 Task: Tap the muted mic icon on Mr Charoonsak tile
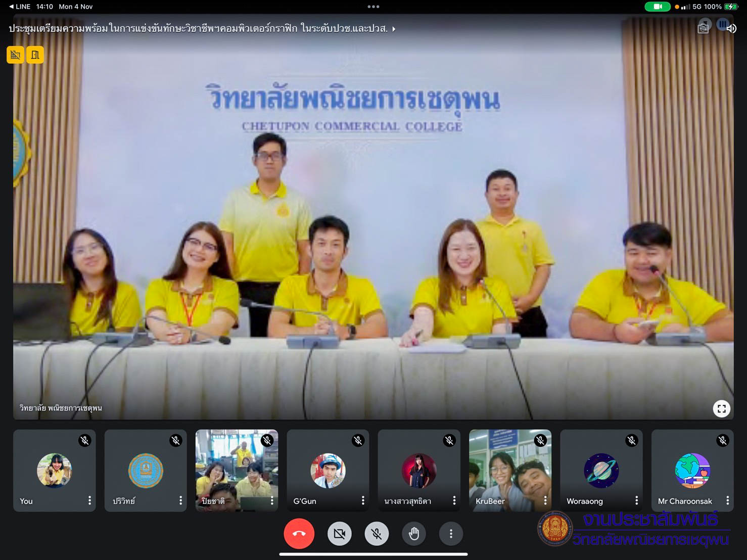[x=723, y=440]
